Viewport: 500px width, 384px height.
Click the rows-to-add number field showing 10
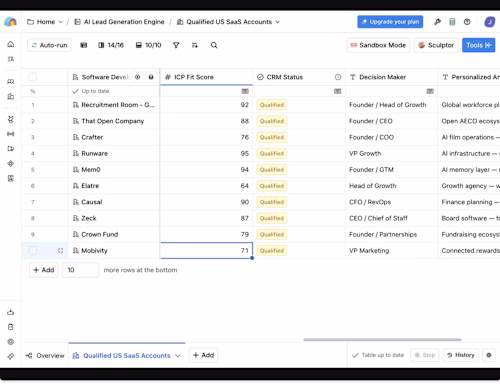80,270
